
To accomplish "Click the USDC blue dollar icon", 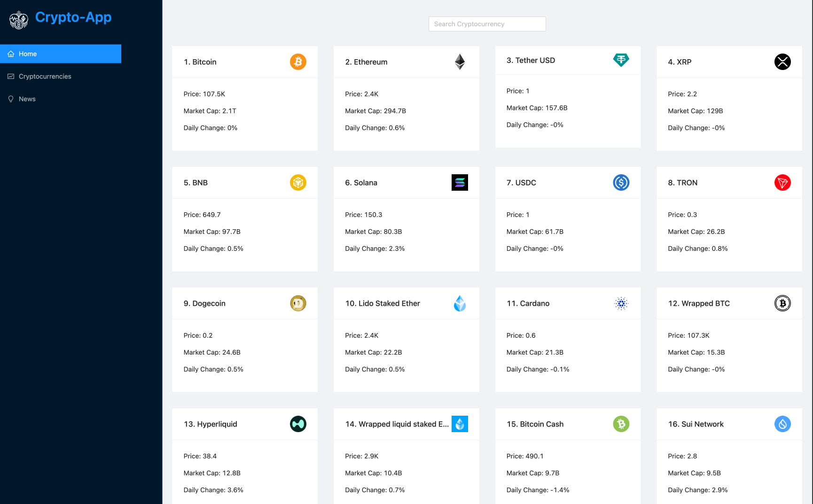I will (621, 183).
